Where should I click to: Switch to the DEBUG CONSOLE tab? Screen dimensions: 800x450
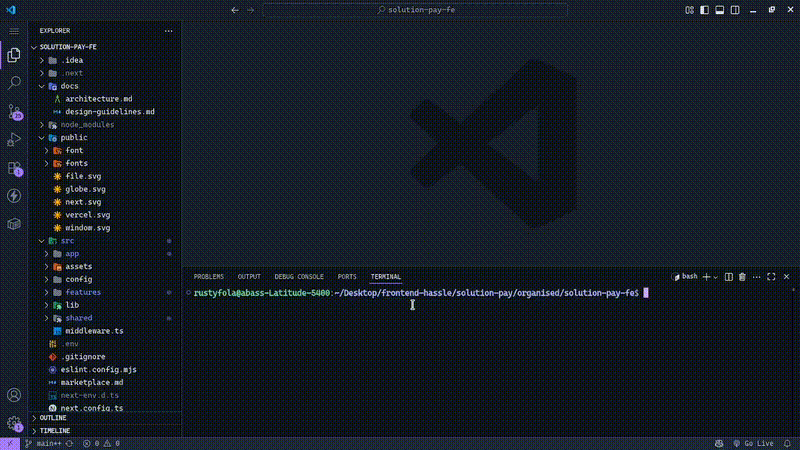(x=299, y=277)
